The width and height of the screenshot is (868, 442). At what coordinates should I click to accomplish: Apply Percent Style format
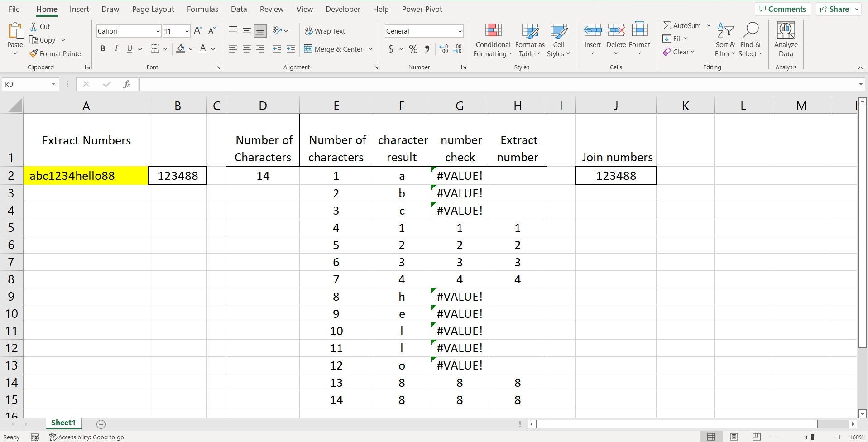413,49
